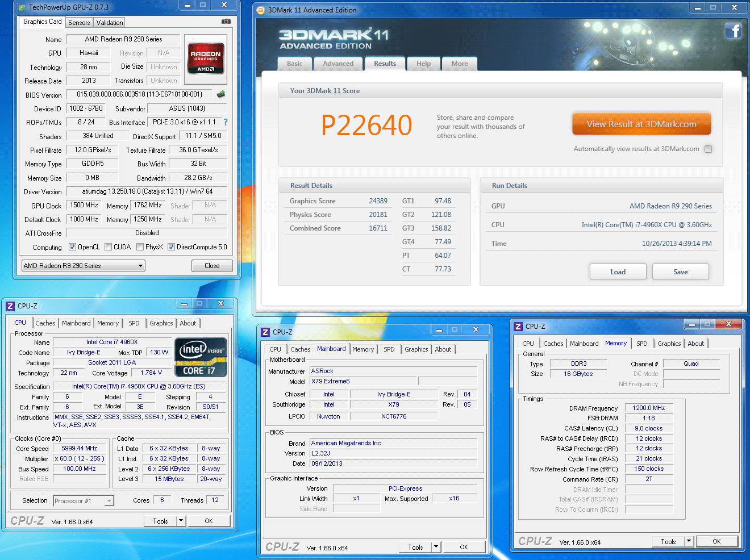The width and height of the screenshot is (750, 560).
Task: Click the View Result at 3DMark.com button
Action: click(641, 124)
